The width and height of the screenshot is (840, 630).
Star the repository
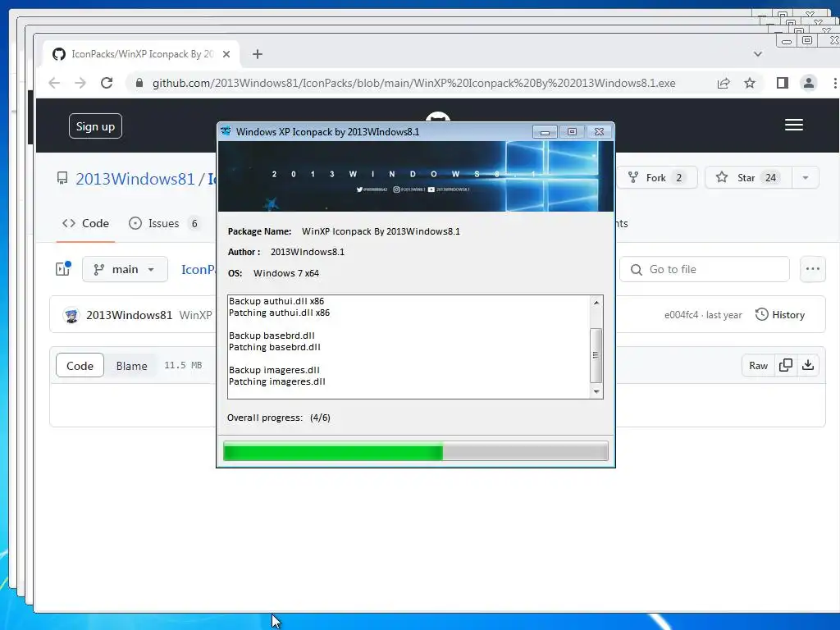click(748, 178)
